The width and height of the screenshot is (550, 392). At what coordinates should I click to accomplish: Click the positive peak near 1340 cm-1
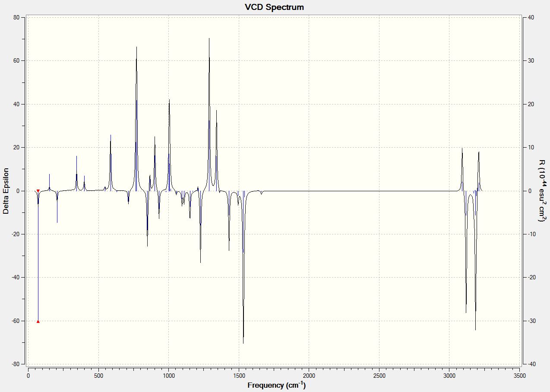[217, 111]
